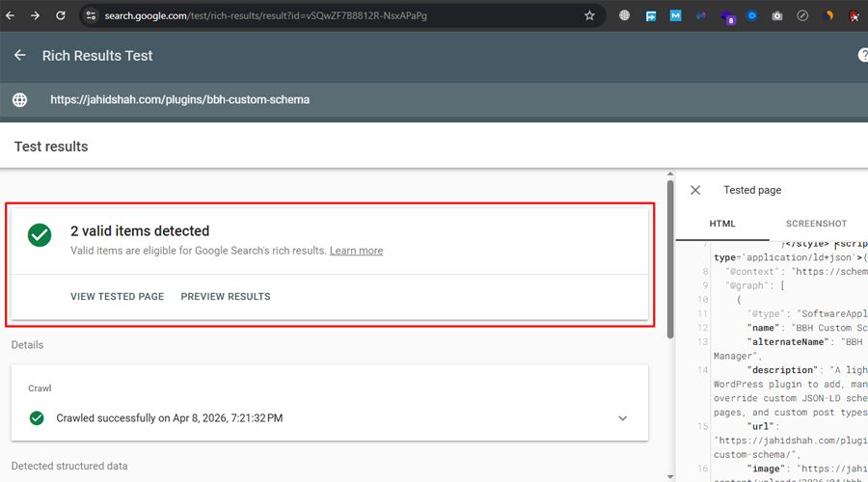The height and width of the screenshot is (482, 868).
Task: Click the "Crawled successfully on Apr 8" text
Action: [170, 418]
